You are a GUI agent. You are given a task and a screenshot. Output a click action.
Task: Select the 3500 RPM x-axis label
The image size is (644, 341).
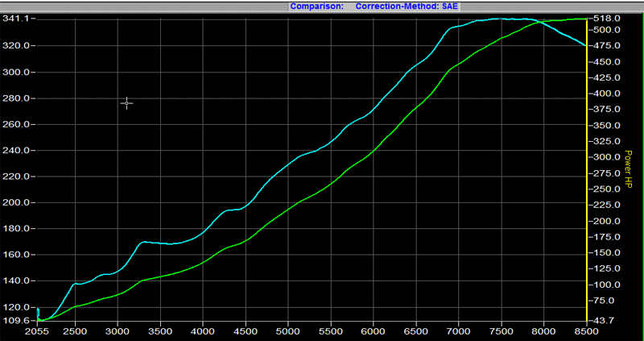pyautogui.click(x=160, y=331)
